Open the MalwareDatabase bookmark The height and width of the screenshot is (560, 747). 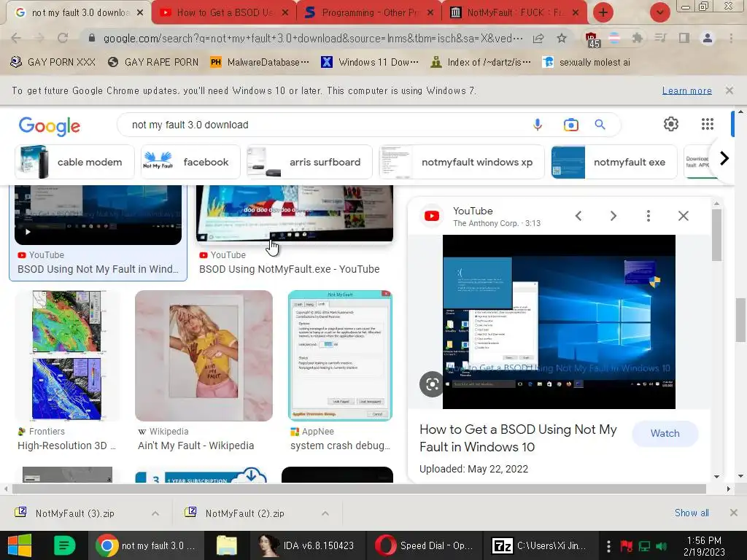click(x=260, y=62)
